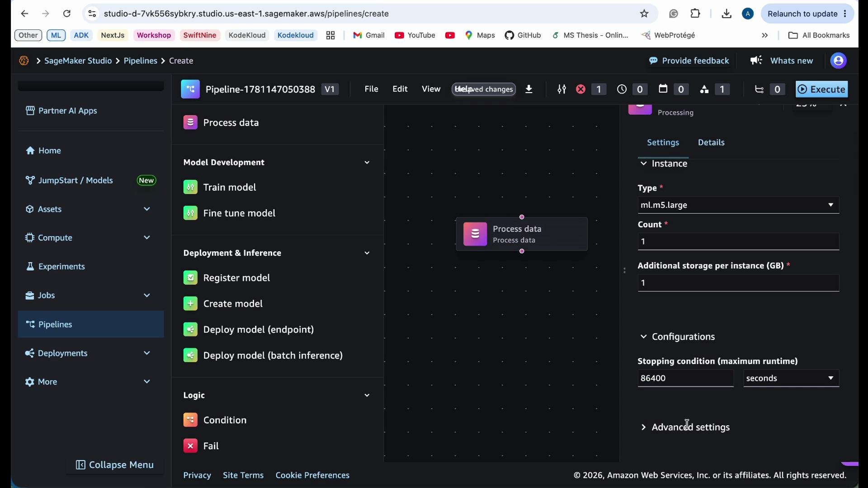Switch to the Details tab
The image size is (868, 488).
point(711,142)
